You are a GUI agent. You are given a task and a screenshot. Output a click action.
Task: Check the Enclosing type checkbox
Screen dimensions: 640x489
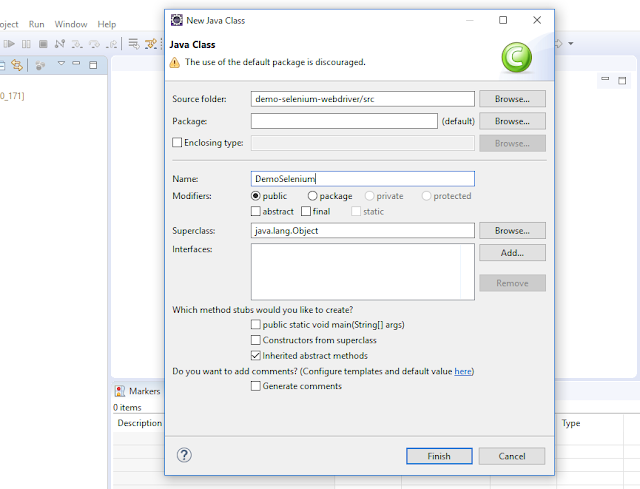(x=177, y=142)
